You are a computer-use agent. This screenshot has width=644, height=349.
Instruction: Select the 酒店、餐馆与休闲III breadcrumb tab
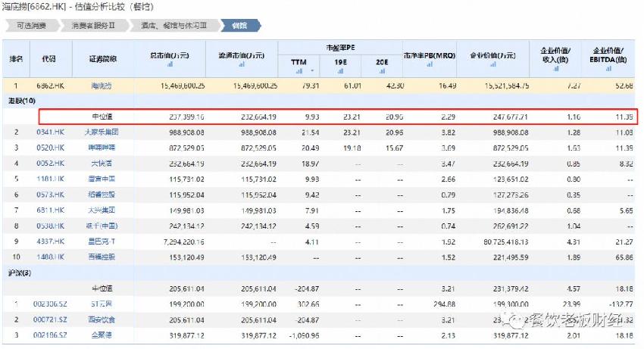click(x=174, y=26)
